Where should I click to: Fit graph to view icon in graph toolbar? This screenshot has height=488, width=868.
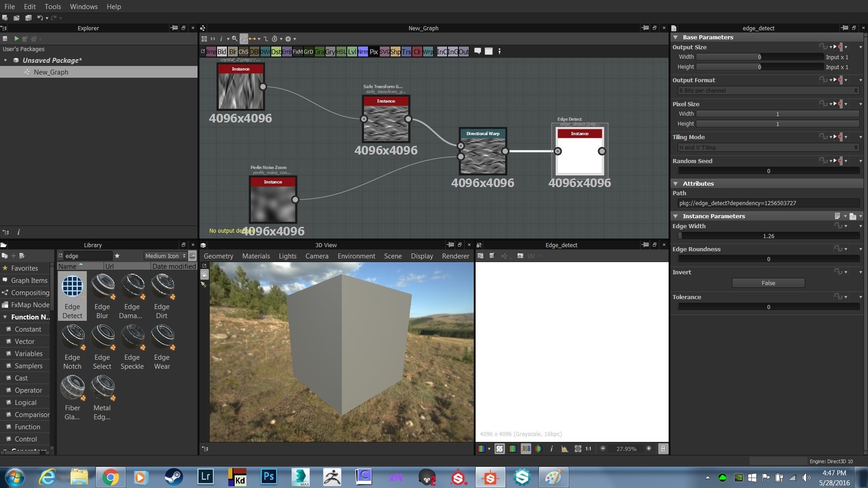click(x=204, y=39)
